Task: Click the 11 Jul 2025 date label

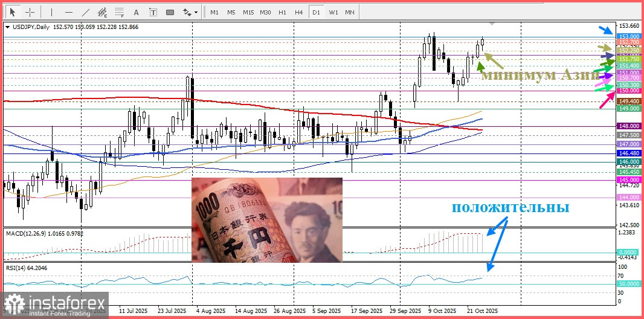Action: coord(133,311)
